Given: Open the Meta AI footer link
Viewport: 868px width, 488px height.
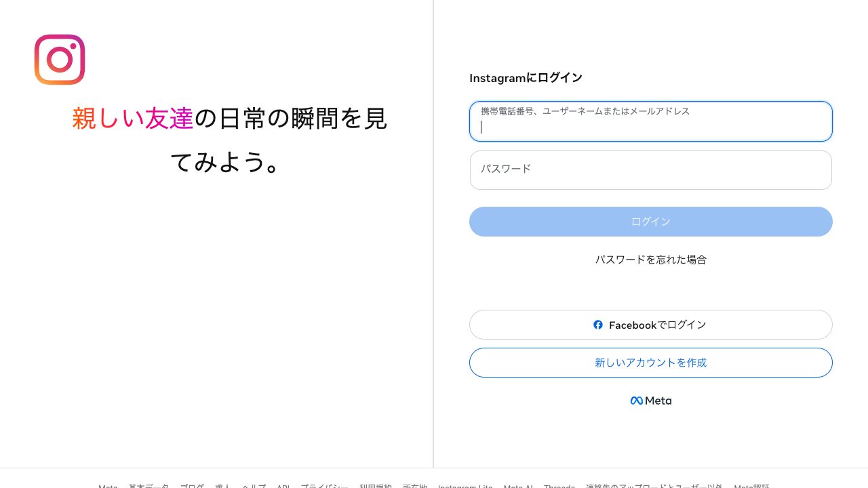Looking at the screenshot, I should (x=518, y=487).
